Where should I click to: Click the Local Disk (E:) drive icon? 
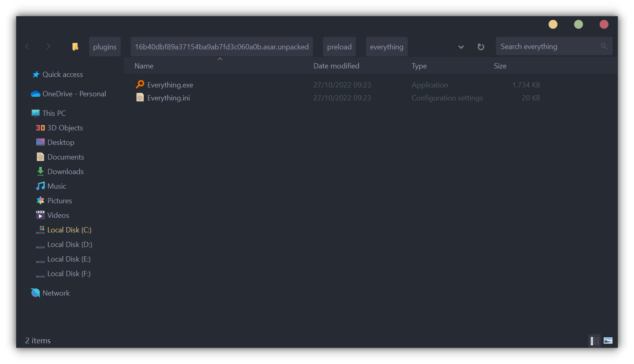[x=40, y=261]
